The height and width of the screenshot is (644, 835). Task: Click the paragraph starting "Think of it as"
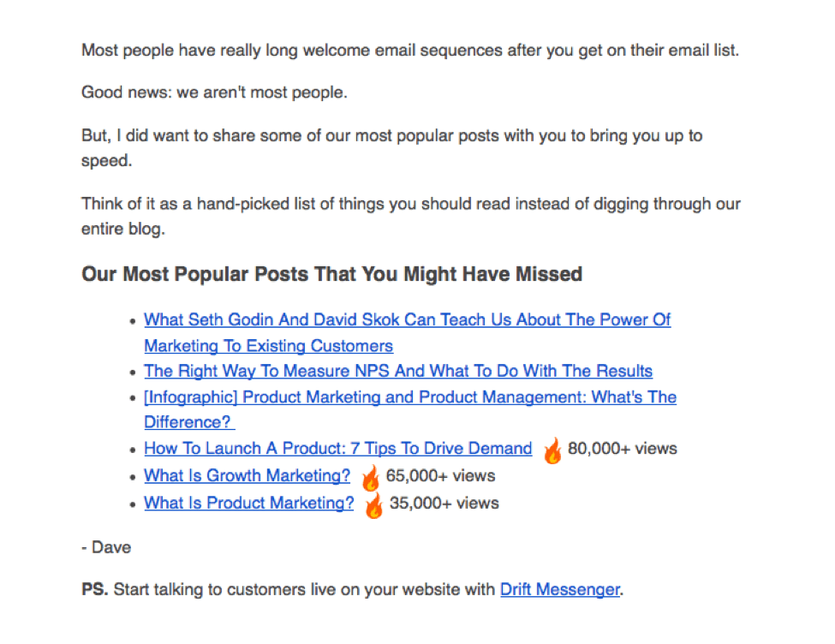[410, 205]
